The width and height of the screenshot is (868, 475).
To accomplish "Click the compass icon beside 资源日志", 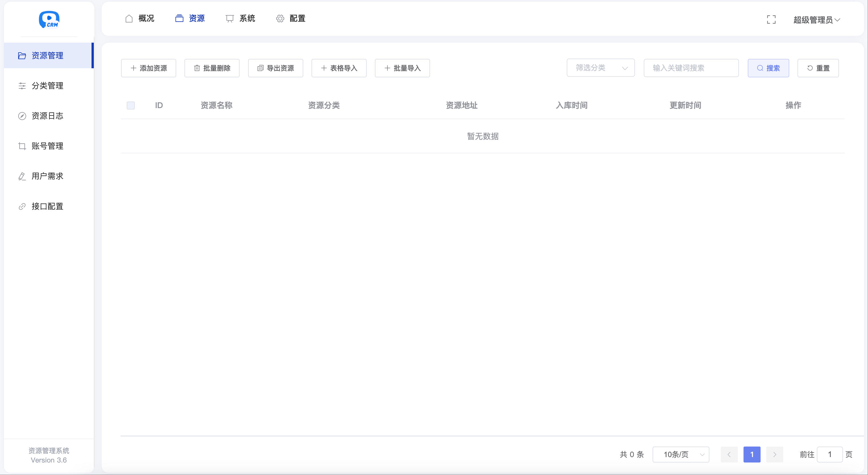I will (x=22, y=116).
